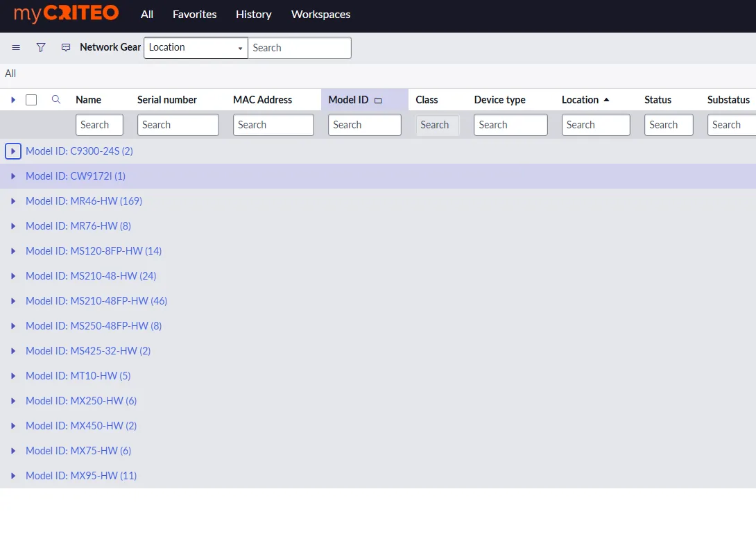Screen dimensions: 756x557
Task: Expand the MT10-HW group arrow
Action: [x=13, y=376]
